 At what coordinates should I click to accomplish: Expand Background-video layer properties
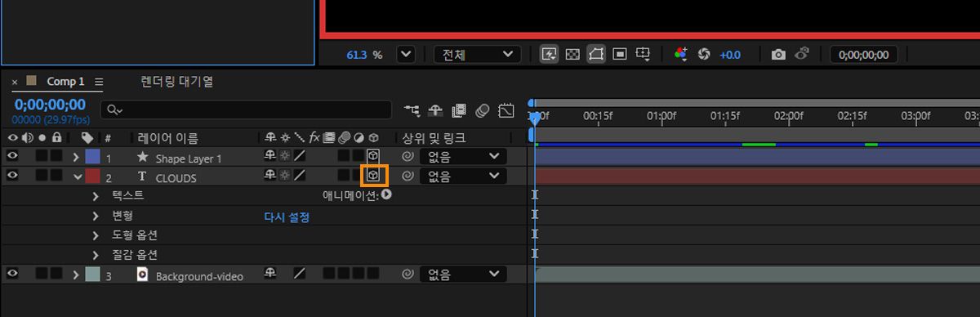[77, 275]
